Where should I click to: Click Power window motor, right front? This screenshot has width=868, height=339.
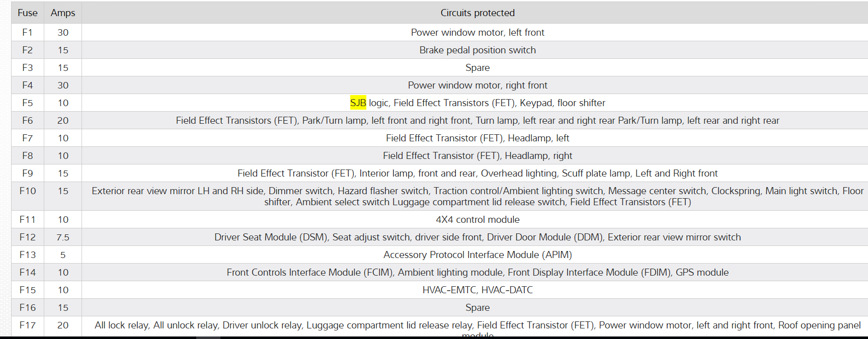pyautogui.click(x=477, y=86)
